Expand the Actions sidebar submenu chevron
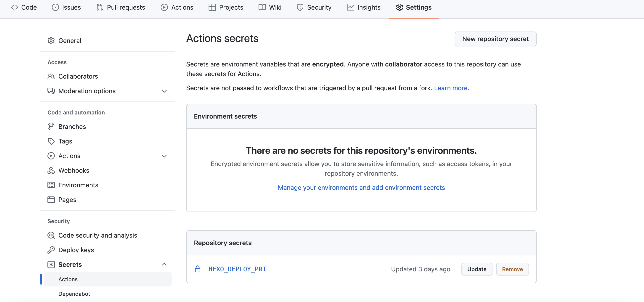 (x=164, y=156)
